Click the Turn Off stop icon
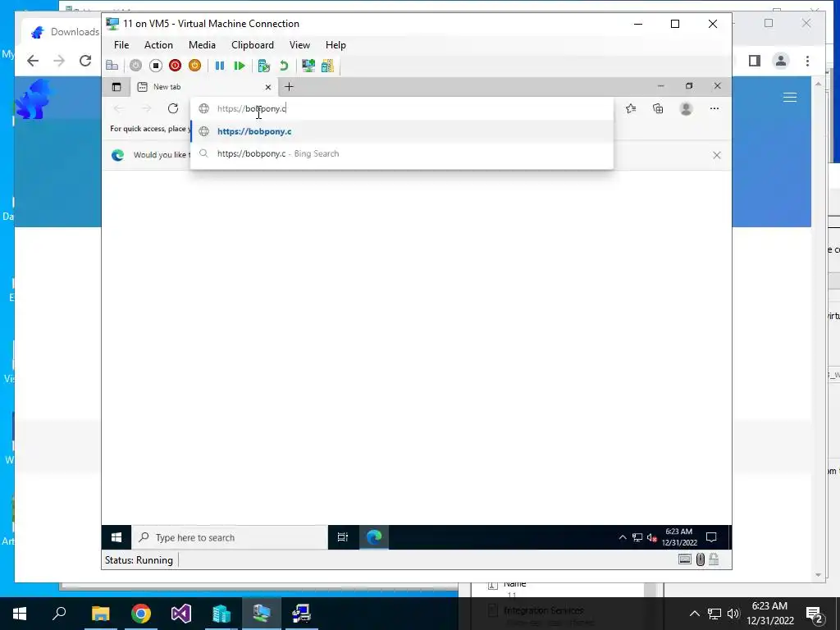 (155, 66)
